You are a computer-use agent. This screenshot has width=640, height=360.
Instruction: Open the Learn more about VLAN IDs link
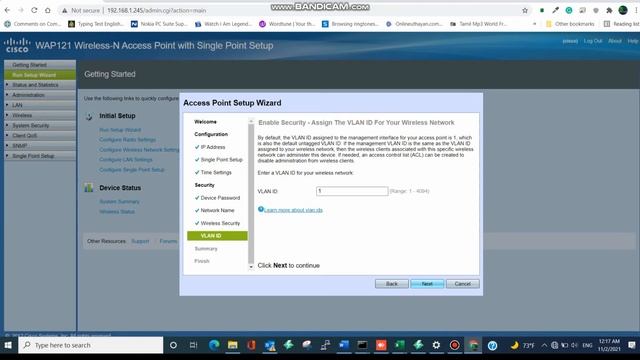(293, 210)
